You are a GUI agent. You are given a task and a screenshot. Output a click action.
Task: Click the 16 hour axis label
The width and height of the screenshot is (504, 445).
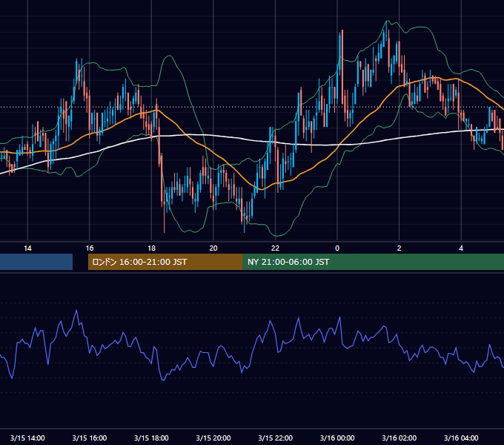click(90, 248)
